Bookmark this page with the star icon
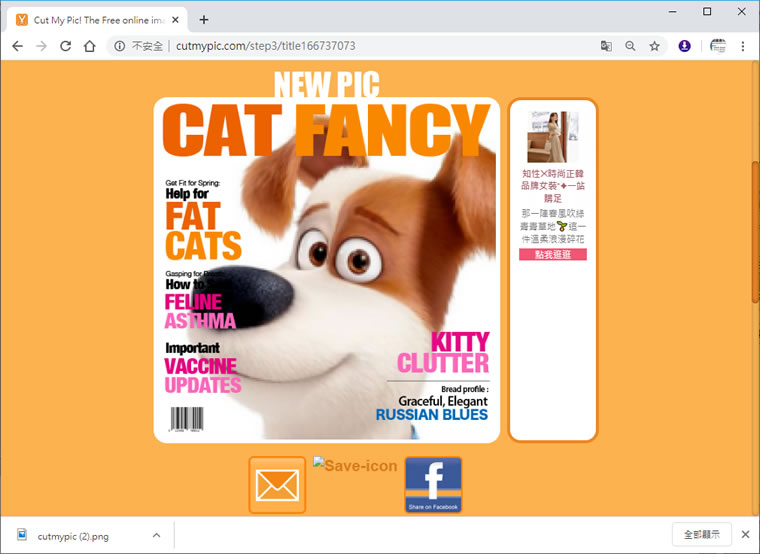 654,46
